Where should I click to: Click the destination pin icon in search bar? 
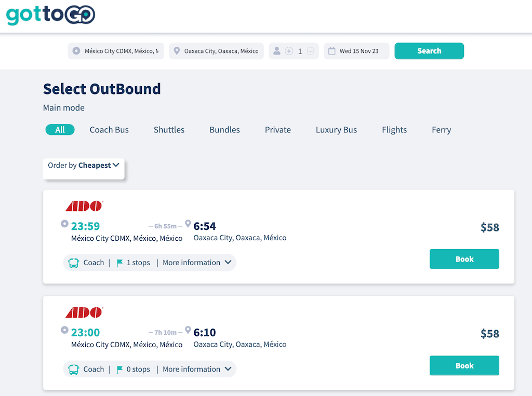(x=177, y=51)
